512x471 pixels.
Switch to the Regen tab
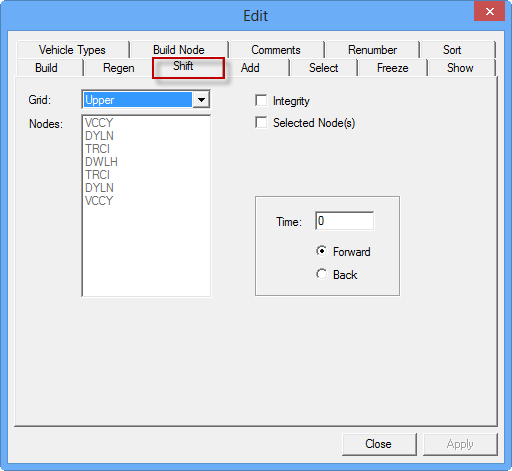coord(119,68)
